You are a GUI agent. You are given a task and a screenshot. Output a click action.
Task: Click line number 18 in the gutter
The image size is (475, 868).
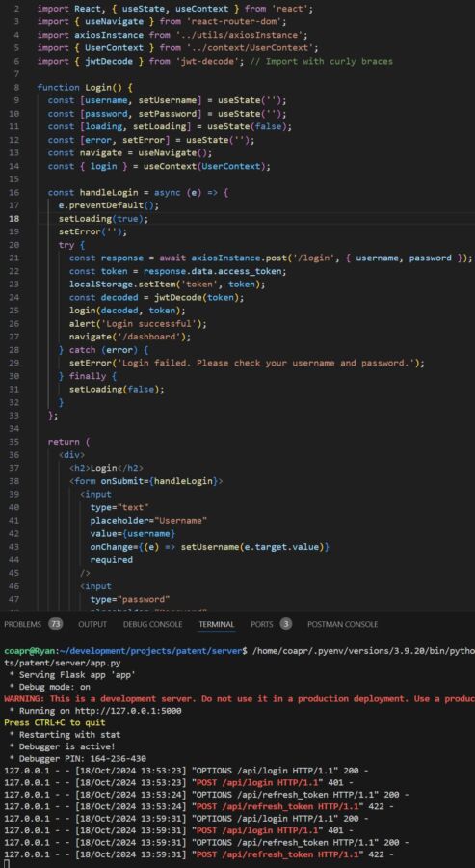click(x=14, y=218)
